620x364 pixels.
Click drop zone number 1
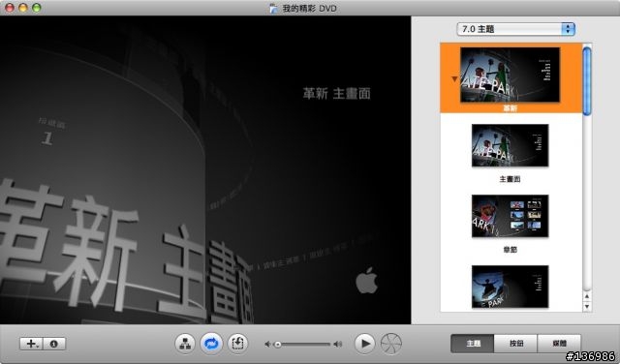47,138
